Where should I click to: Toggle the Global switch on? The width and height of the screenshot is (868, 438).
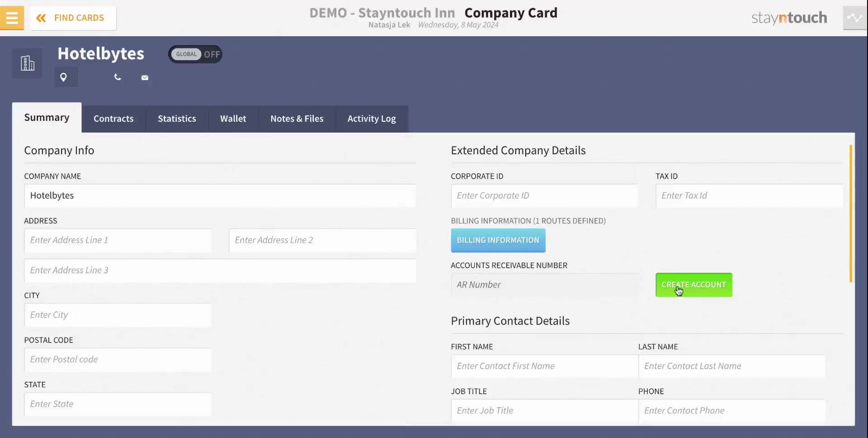(195, 54)
